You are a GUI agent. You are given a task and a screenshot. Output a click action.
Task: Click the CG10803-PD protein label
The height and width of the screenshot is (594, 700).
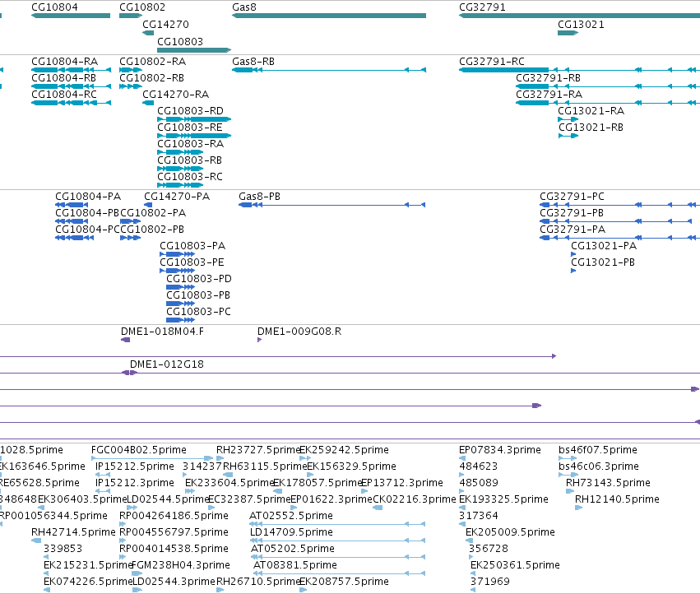[x=199, y=279]
